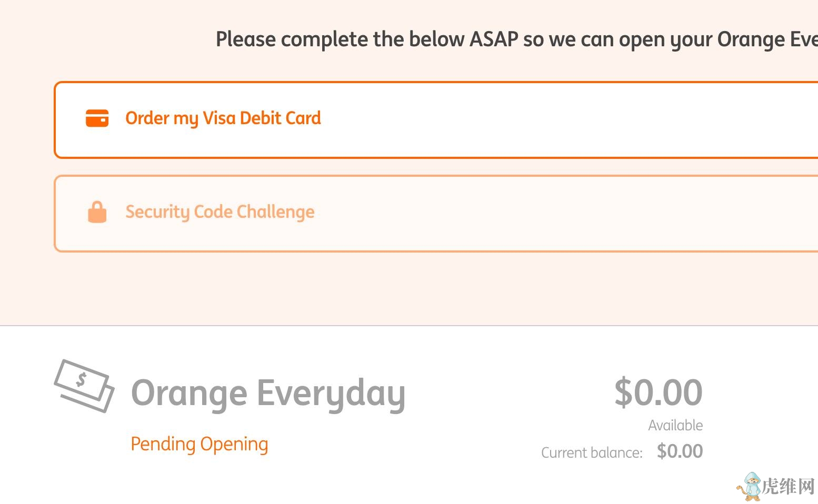
Task: Click the padlock icon
Action: (x=97, y=212)
